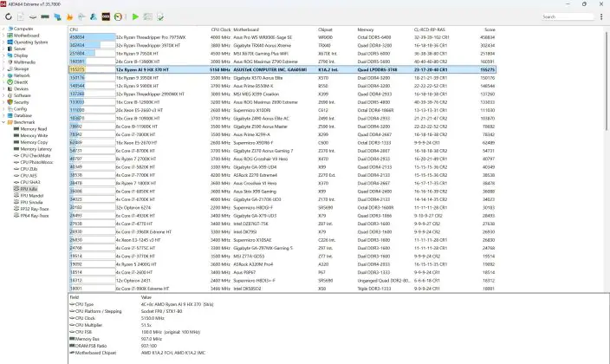610x364 pixels.
Task: Open the three-dot menu at top right
Action: 601,16
